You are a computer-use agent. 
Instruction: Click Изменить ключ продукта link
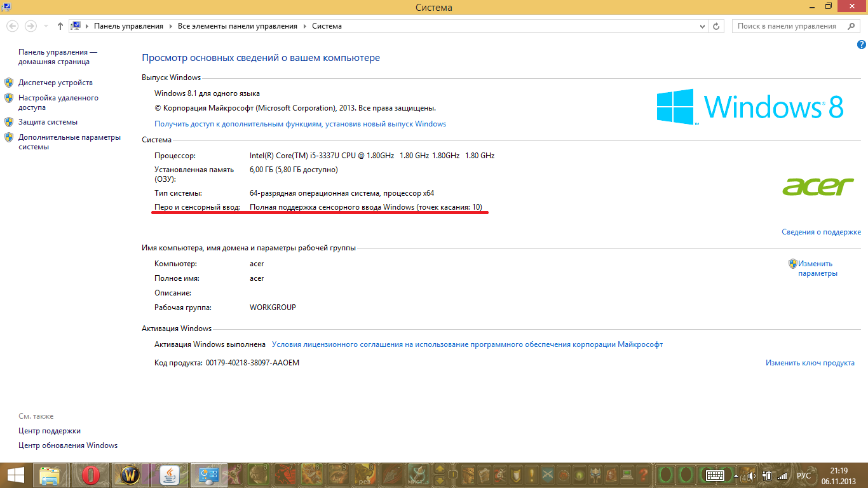pyautogui.click(x=810, y=363)
